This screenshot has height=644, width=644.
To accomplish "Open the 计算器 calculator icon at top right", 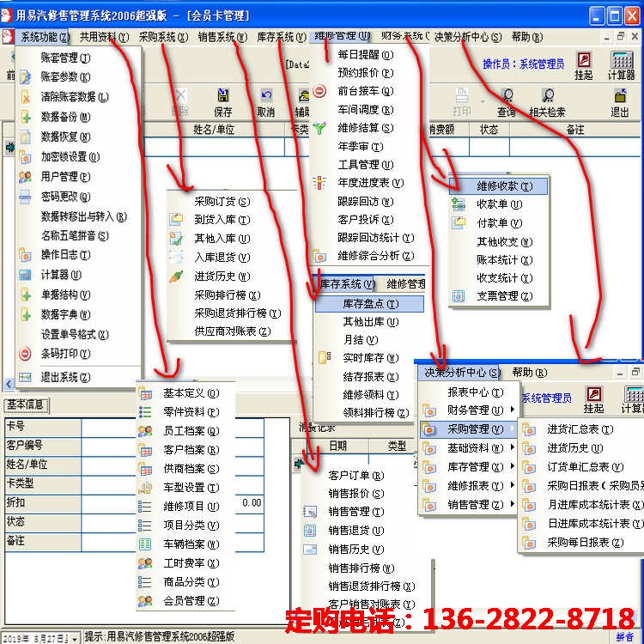I will [622, 65].
